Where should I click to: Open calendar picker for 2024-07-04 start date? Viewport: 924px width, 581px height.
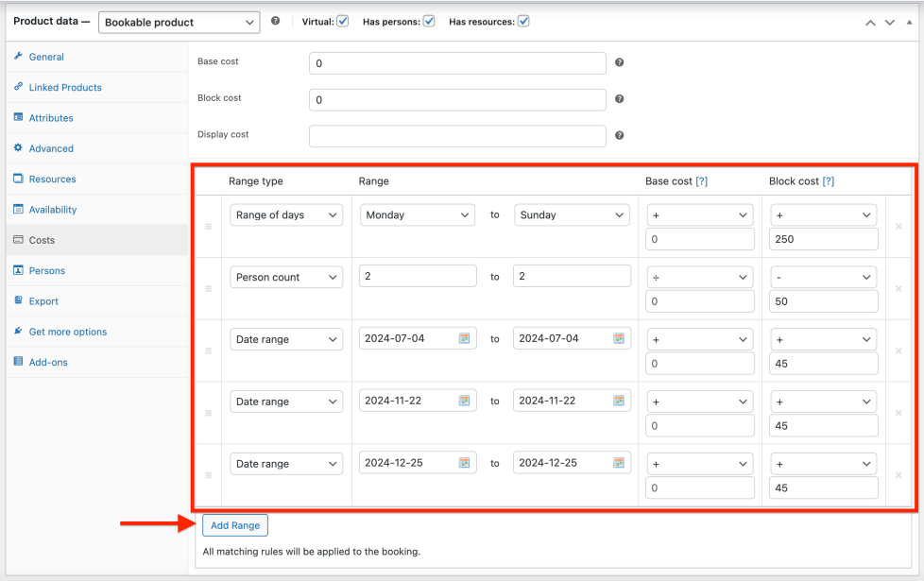[464, 338]
